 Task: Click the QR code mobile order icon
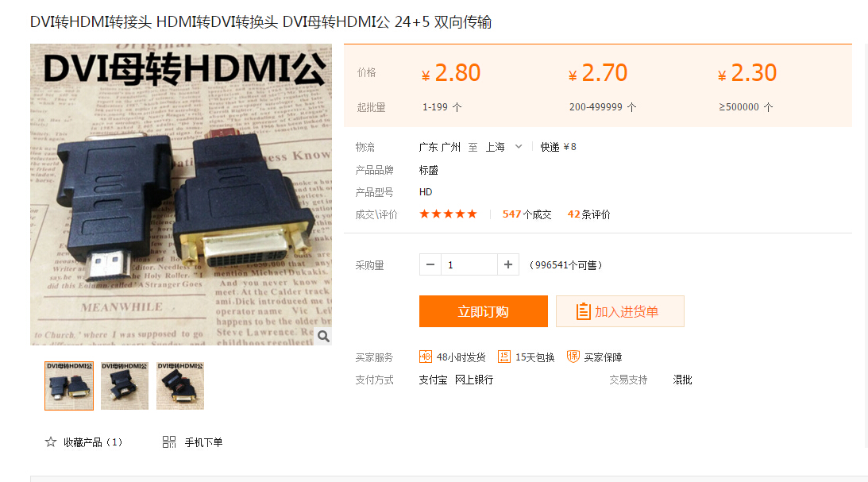pos(169,442)
